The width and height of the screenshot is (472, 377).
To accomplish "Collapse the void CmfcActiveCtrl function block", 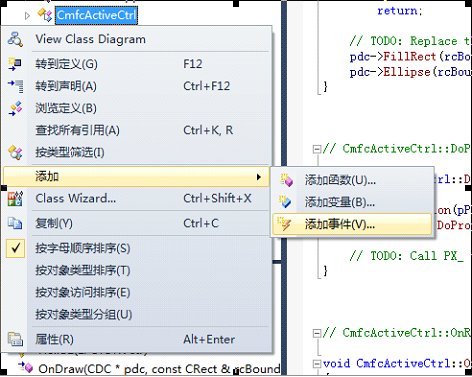I will [317, 364].
